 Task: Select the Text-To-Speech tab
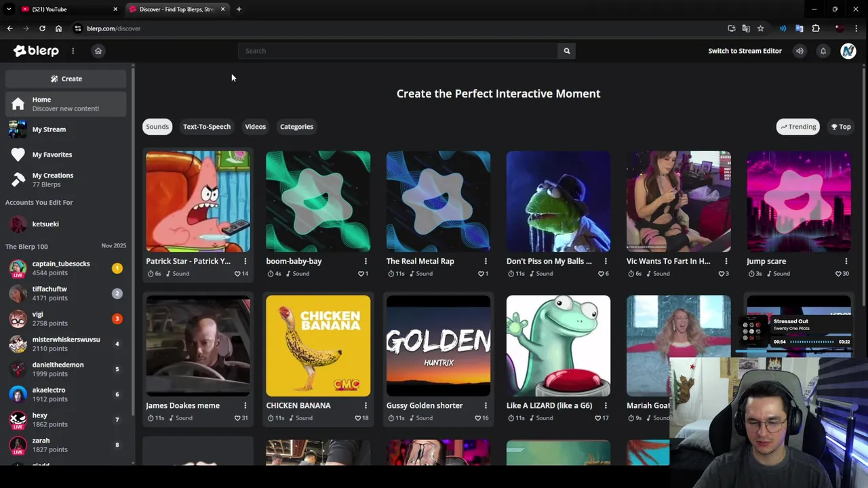(207, 127)
